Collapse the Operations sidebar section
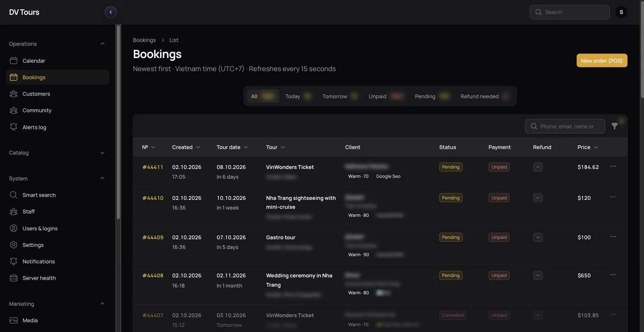 coord(102,44)
